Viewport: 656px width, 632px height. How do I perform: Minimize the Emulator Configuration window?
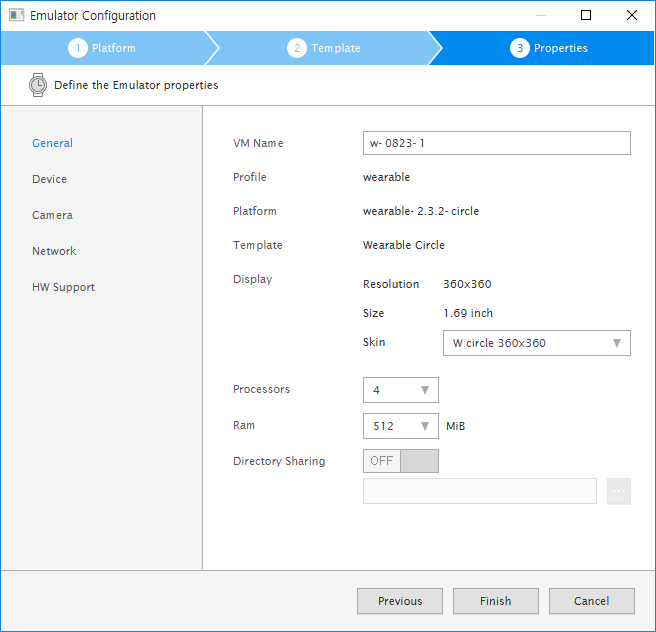point(540,15)
